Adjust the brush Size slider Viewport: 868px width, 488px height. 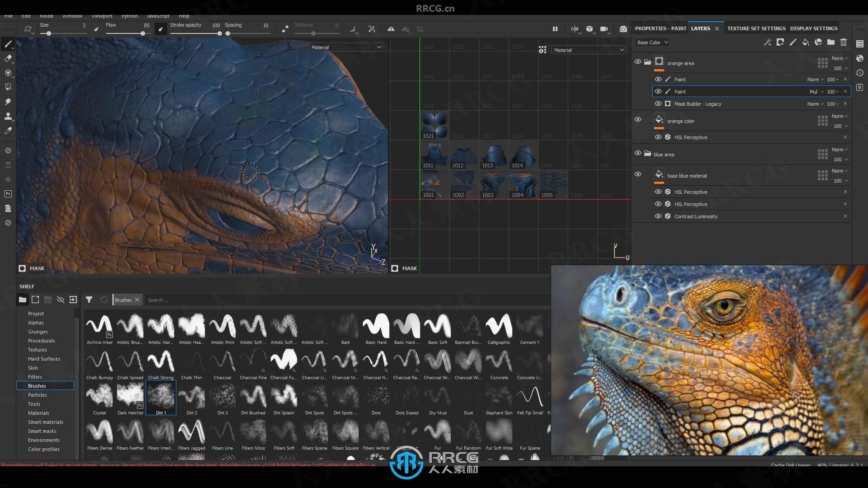pyautogui.click(x=63, y=33)
